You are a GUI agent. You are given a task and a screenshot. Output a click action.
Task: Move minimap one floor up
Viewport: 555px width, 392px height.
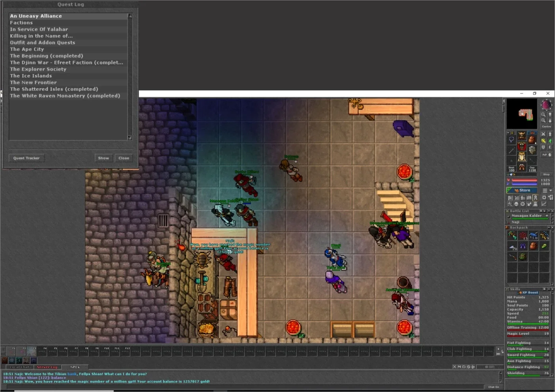pyautogui.click(x=550, y=114)
